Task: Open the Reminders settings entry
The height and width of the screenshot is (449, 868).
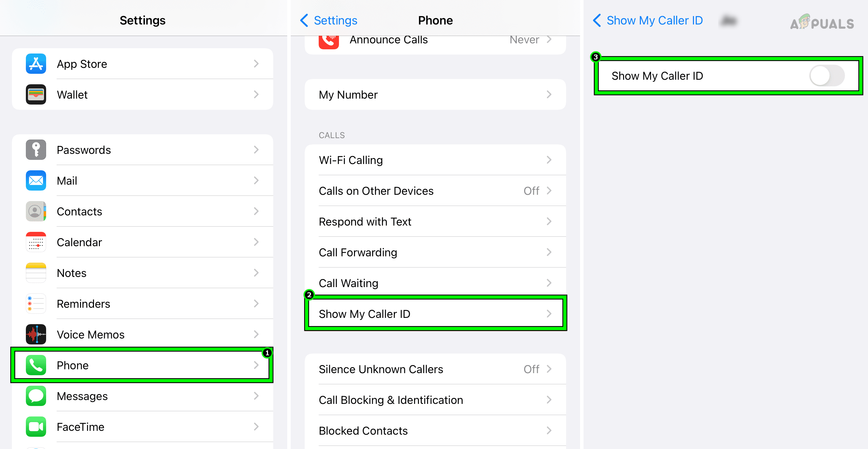Action: pyautogui.click(x=83, y=304)
